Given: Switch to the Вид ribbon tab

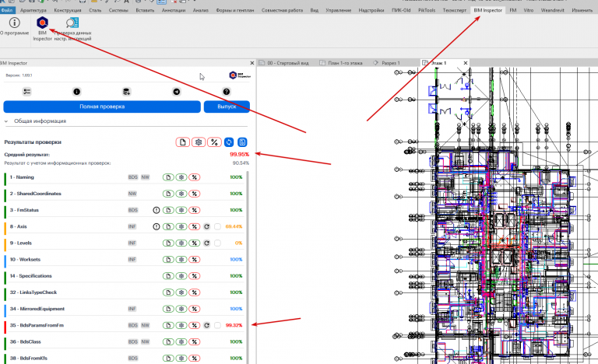Looking at the screenshot, I should point(315,10).
